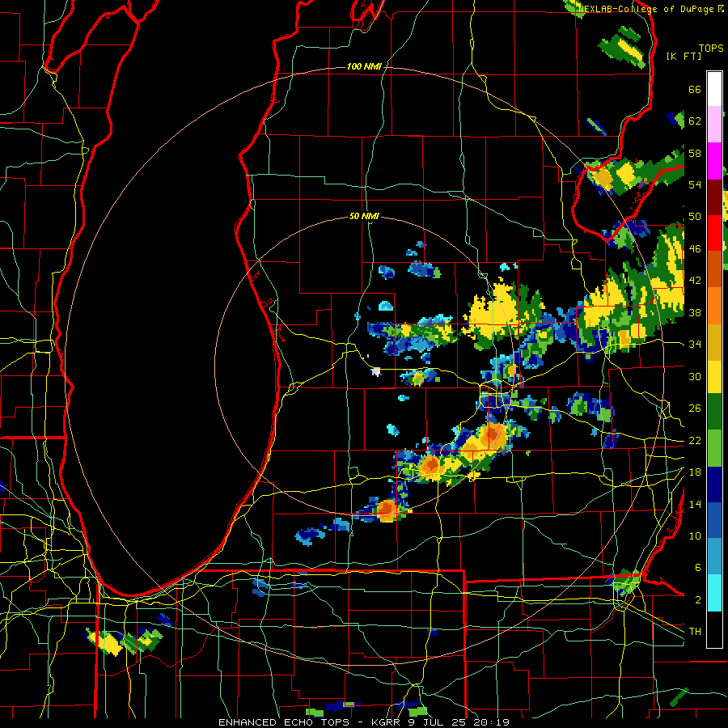
Task: Click the 22 value on the legend scale
Action: pos(695,440)
